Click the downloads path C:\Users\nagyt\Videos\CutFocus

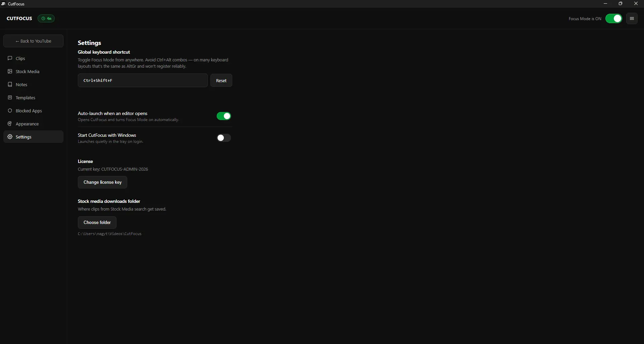pos(110,234)
